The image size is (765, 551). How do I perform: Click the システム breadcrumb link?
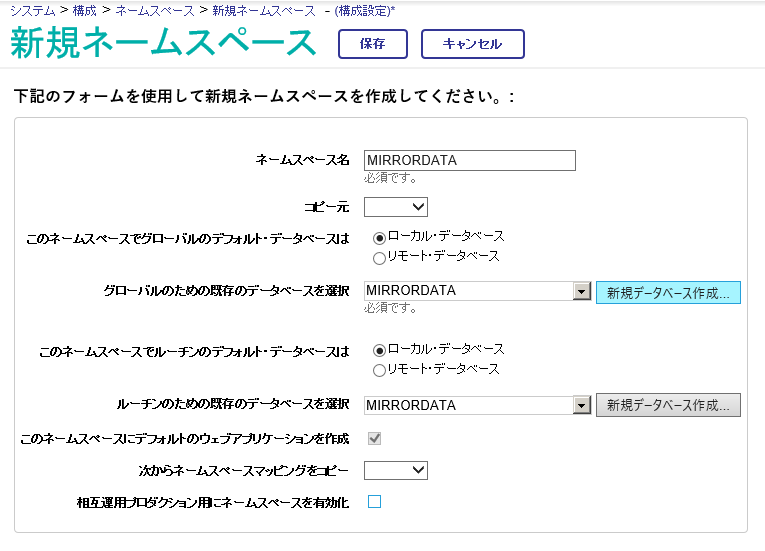tap(32, 9)
